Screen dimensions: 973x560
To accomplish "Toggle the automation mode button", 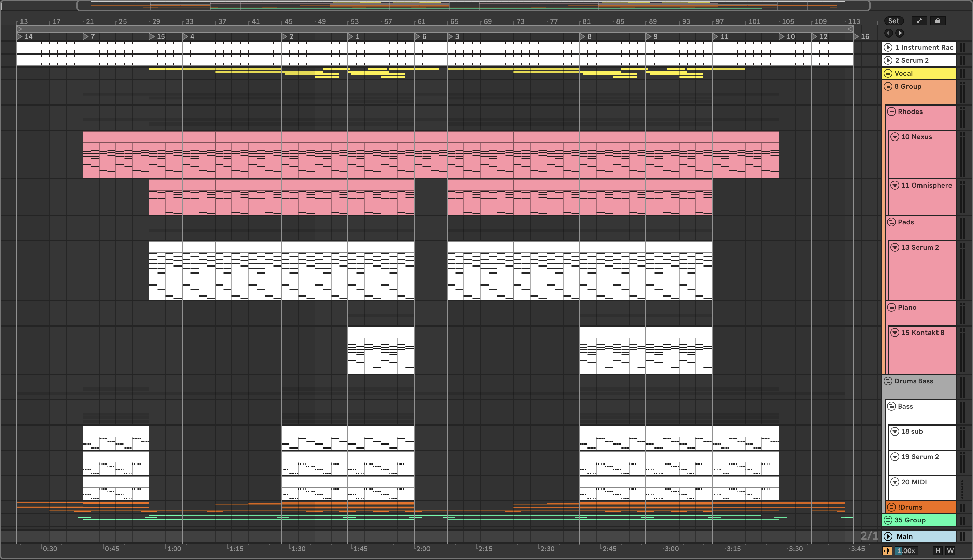I will tap(919, 21).
